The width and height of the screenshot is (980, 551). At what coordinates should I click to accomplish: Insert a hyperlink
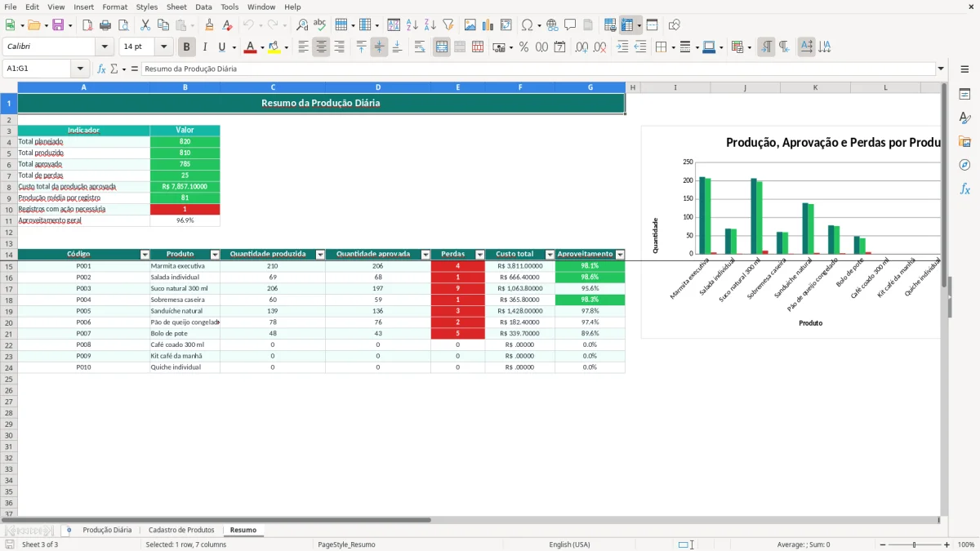552,25
